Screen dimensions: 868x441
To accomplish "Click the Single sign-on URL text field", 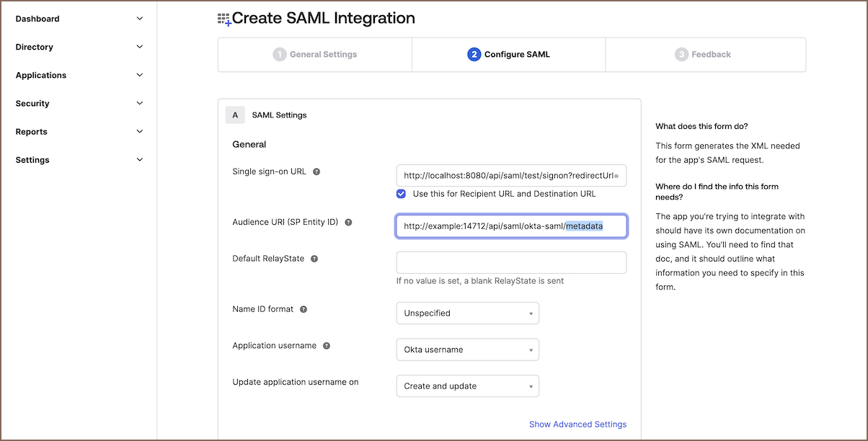I will [x=511, y=176].
